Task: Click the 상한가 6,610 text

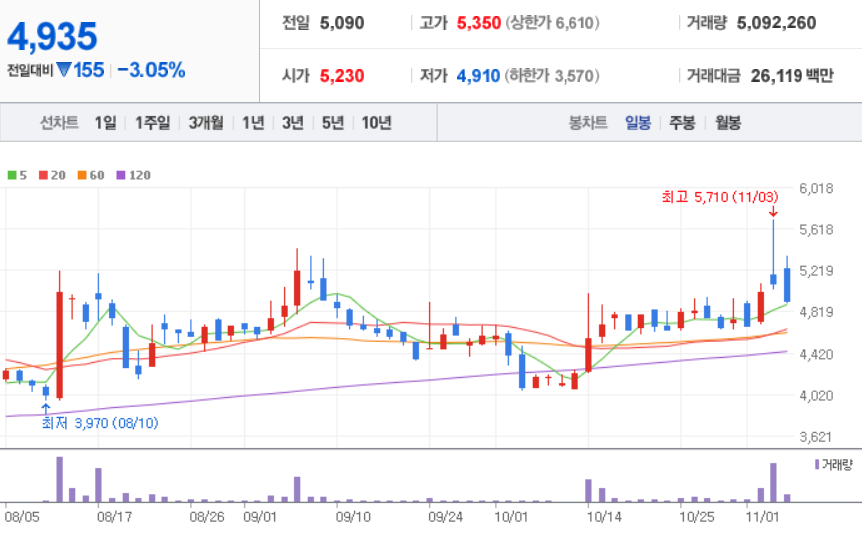Action: pos(552,23)
